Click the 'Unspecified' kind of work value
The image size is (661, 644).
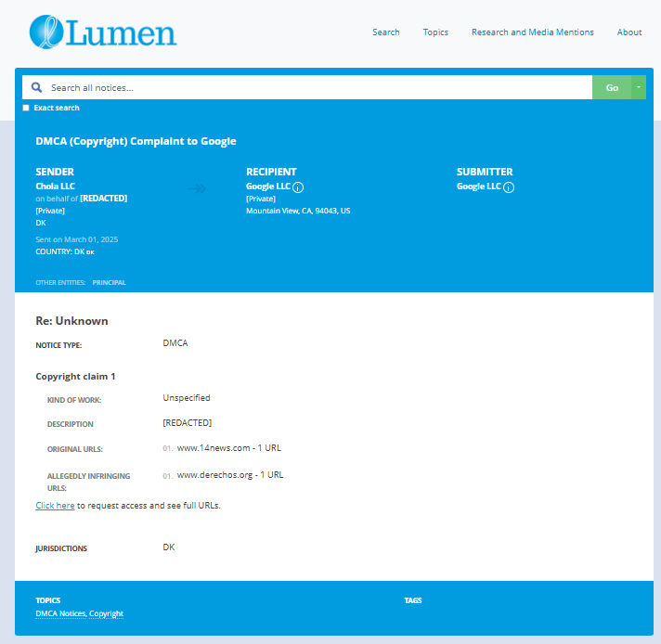click(187, 398)
